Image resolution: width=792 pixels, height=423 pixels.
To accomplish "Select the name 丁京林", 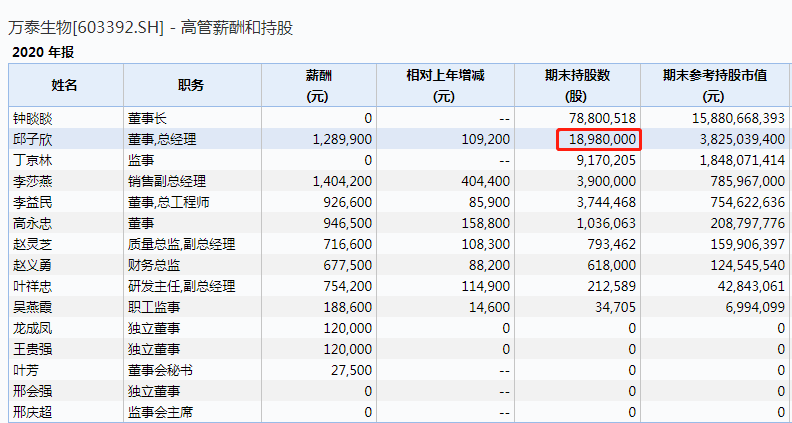I will (33, 161).
